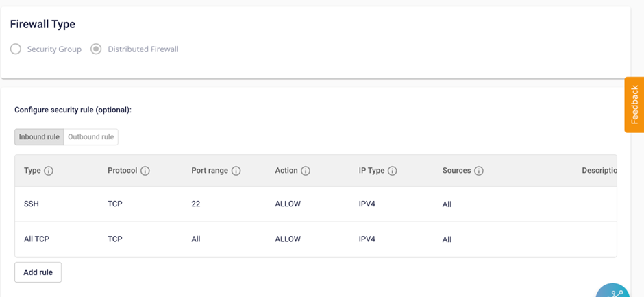This screenshot has width=644, height=297.
Task: Select the Distributed Firewall radio button
Action: 96,49
